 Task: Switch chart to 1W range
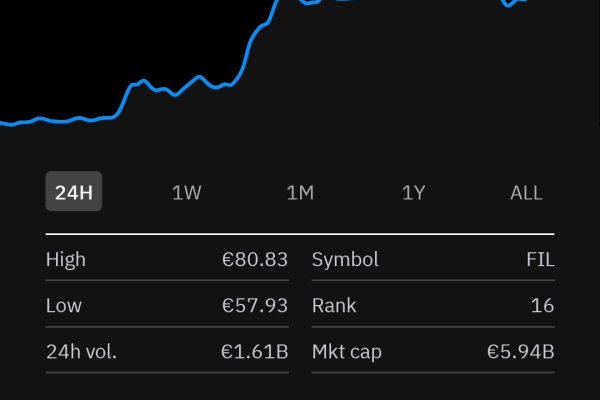point(187,193)
